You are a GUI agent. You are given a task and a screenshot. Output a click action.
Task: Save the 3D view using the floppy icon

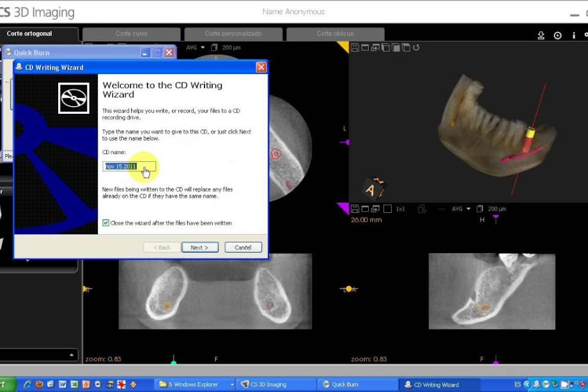coord(355,47)
